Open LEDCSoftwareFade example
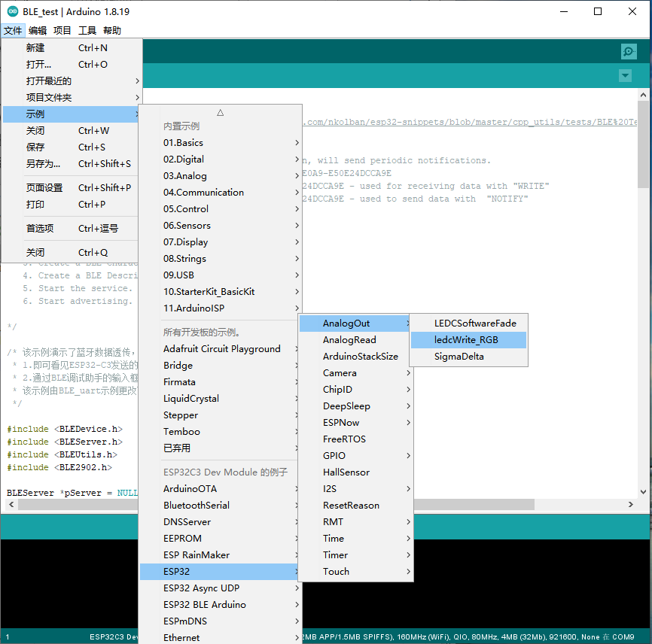 click(x=468, y=324)
